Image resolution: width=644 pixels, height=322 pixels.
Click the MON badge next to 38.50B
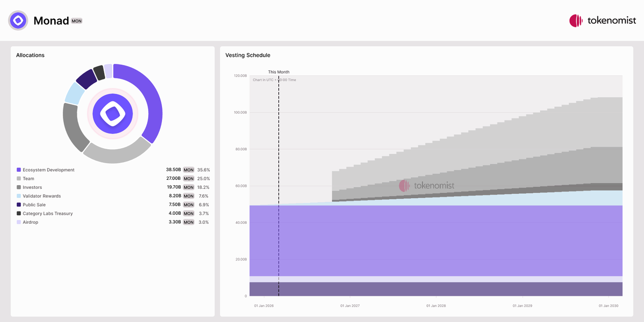pyautogui.click(x=188, y=170)
